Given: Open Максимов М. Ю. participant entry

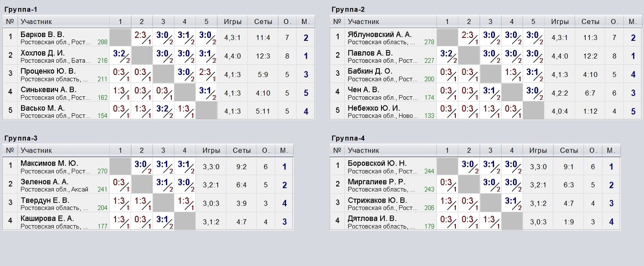Looking at the screenshot, I should pos(49,164).
